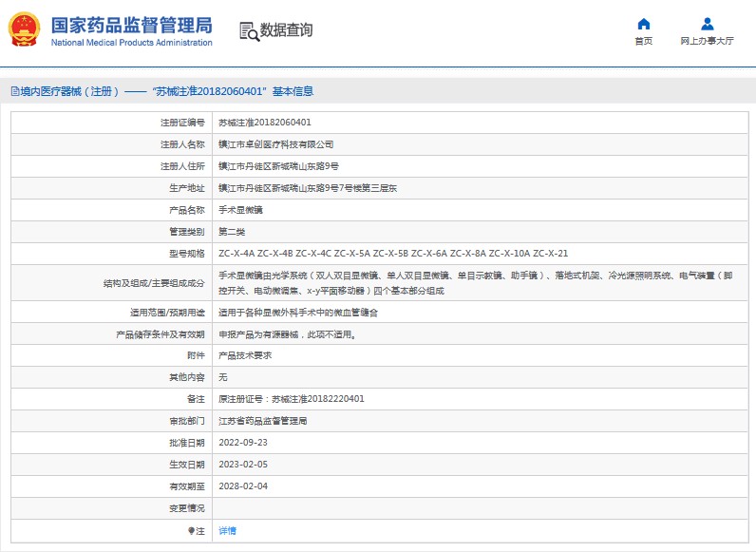Click the 产品技术要求 attachment entry
756x552 pixels.
(245, 355)
